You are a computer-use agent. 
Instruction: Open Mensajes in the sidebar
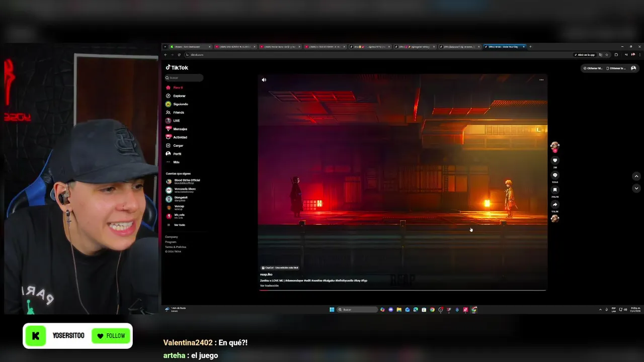176,129
